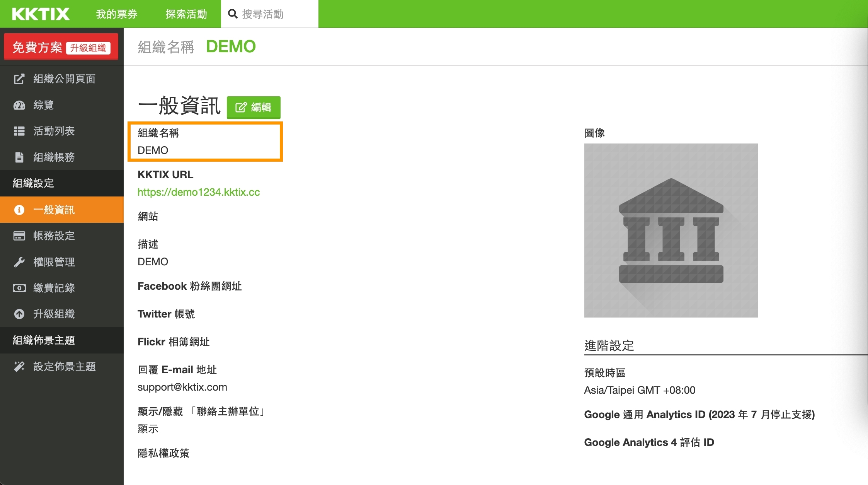
Task: Click the Flickr 相簿網址 label
Action: coord(174,342)
